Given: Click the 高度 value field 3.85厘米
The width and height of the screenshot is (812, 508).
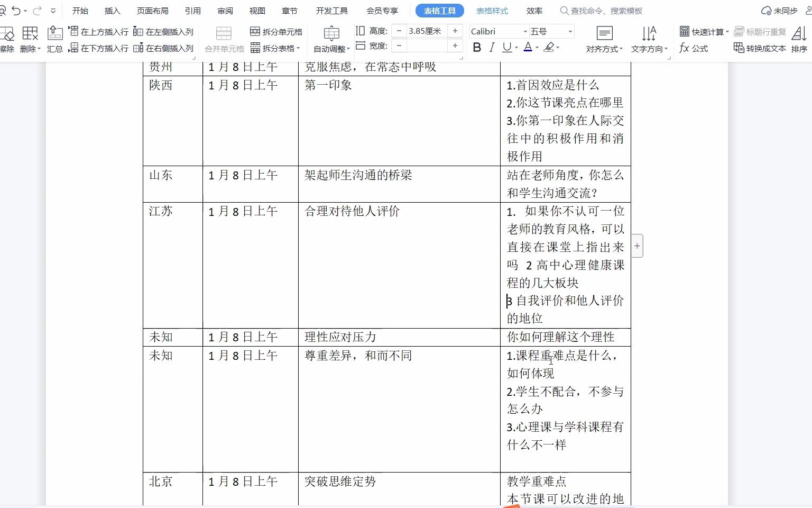Looking at the screenshot, I should pos(426,31).
